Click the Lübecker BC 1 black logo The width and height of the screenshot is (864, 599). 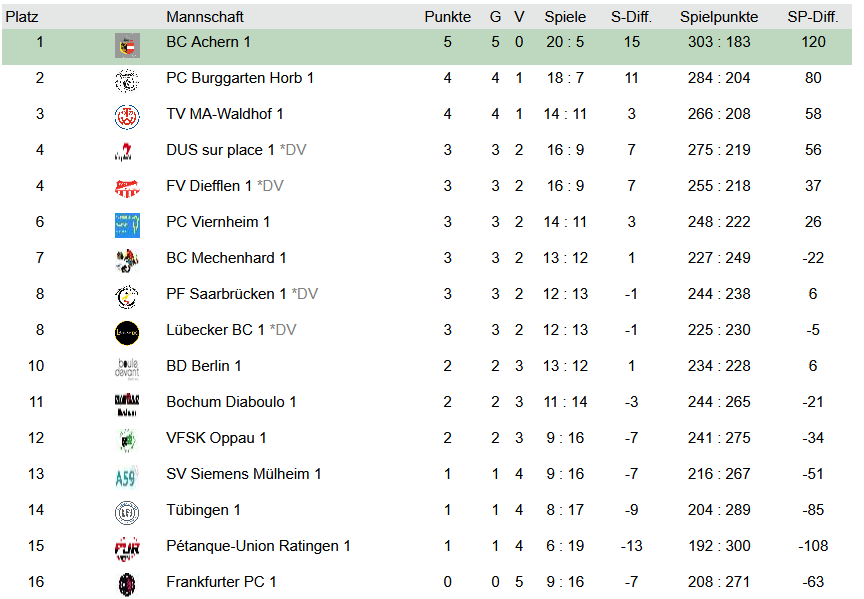coord(127,332)
